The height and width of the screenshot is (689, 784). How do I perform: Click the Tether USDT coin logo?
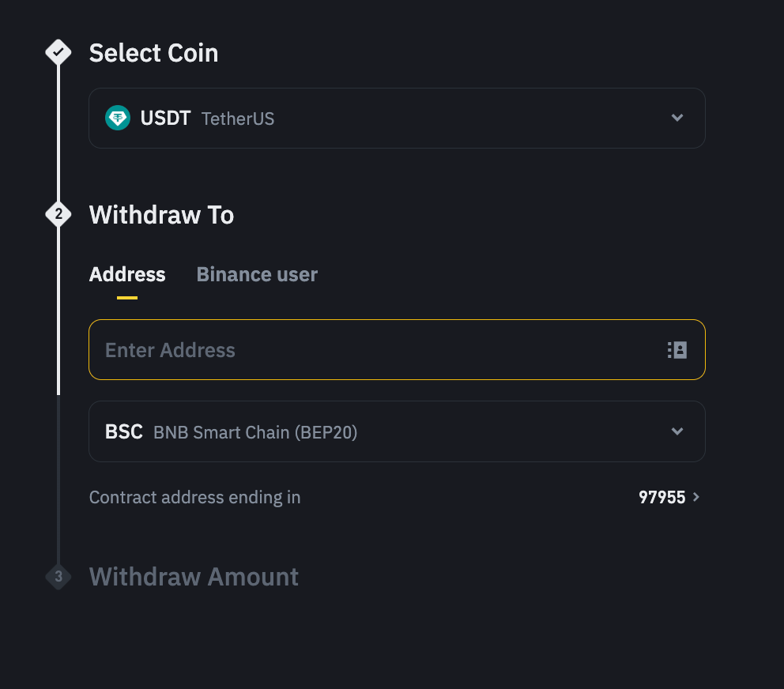tap(118, 119)
